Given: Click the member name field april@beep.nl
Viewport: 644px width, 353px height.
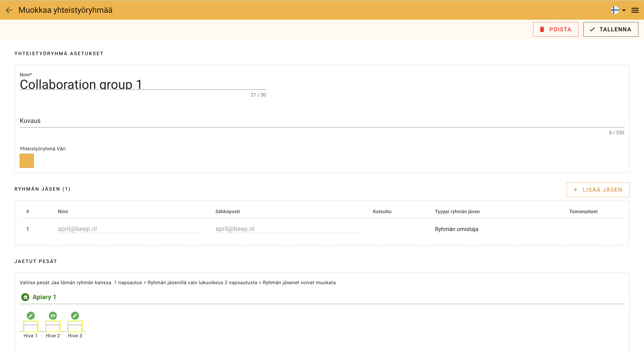Looking at the screenshot, I should 130,229.
